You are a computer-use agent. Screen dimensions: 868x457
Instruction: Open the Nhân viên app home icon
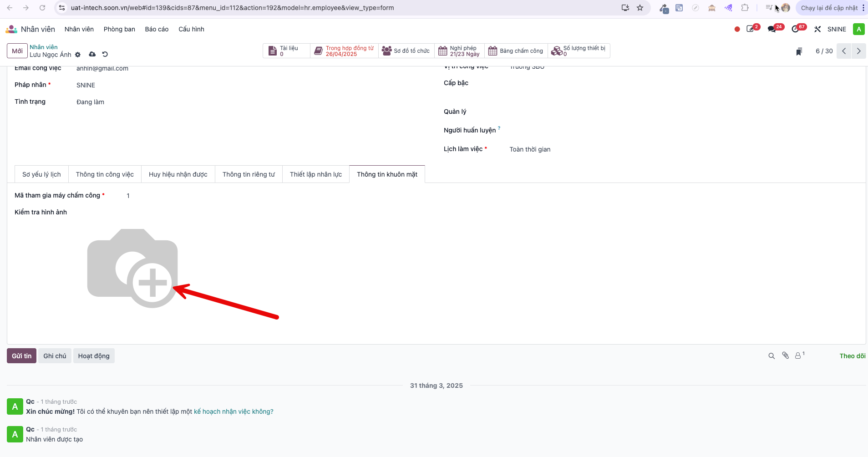pyautogui.click(x=11, y=29)
